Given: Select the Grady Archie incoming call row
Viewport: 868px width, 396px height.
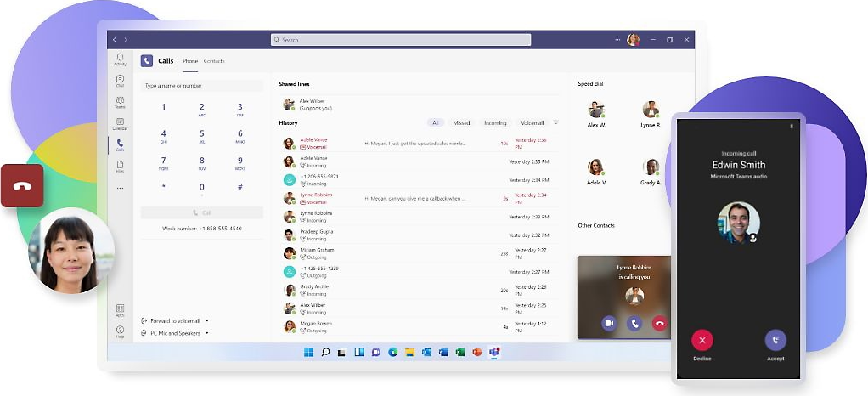Looking at the screenshot, I should (419, 291).
